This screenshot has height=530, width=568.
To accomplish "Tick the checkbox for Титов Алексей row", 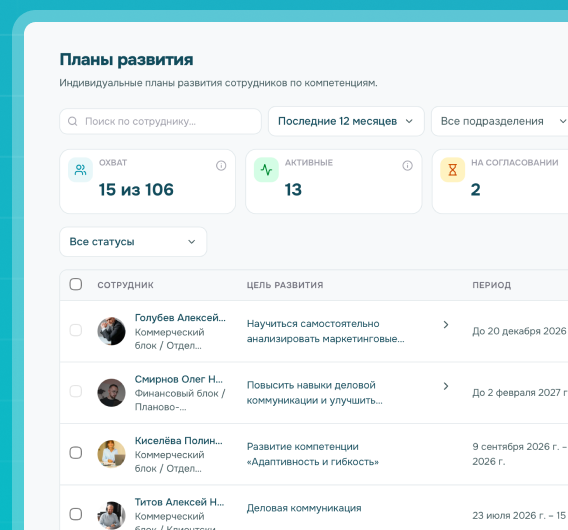I will [x=76, y=514].
